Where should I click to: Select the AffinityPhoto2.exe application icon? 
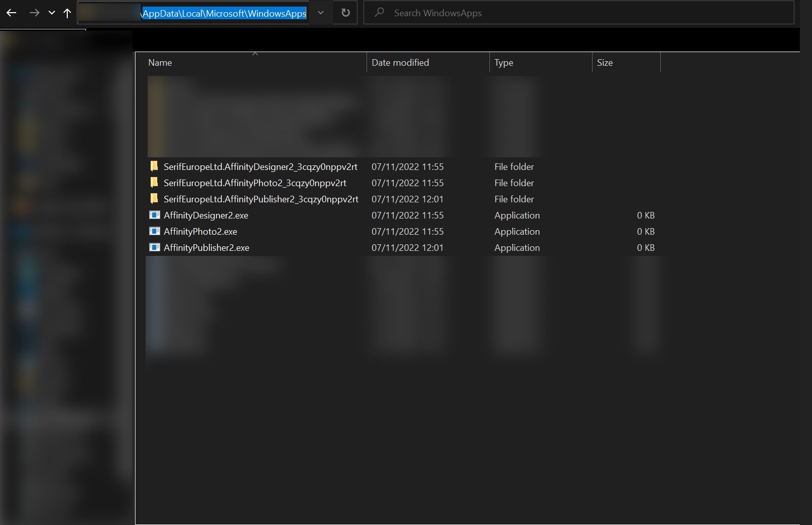pyautogui.click(x=155, y=231)
